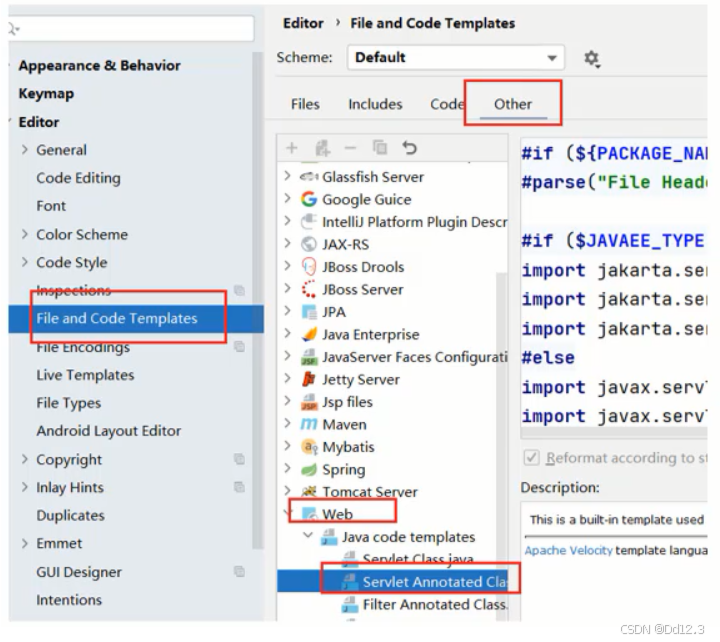Open the Scheme Default dropdown
The height and width of the screenshot is (642, 720).
tap(456, 57)
